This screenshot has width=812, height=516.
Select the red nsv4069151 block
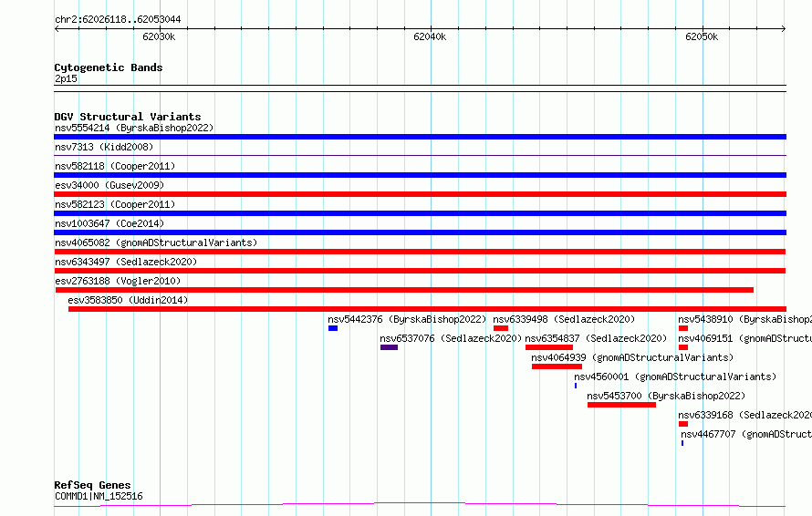pyautogui.click(x=683, y=347)
